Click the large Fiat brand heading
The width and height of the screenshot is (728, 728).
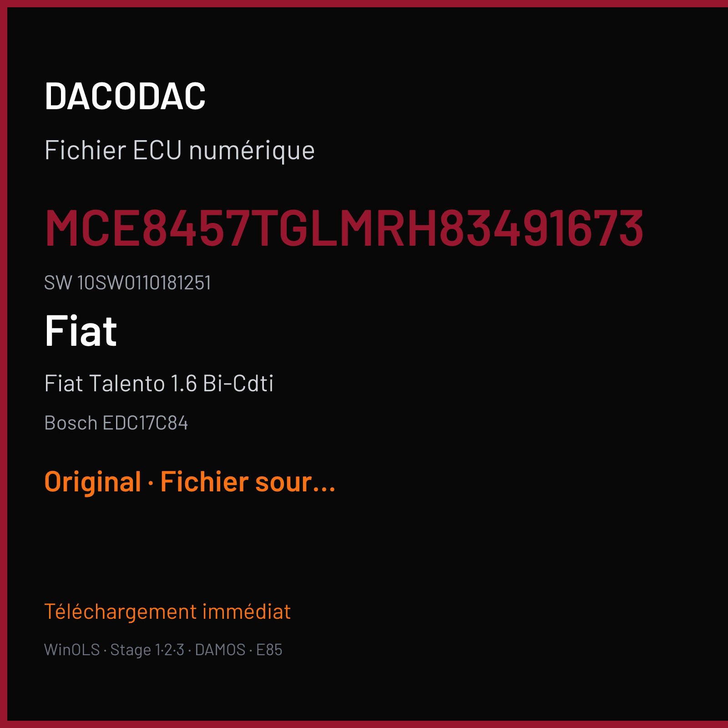pos(81,331)
